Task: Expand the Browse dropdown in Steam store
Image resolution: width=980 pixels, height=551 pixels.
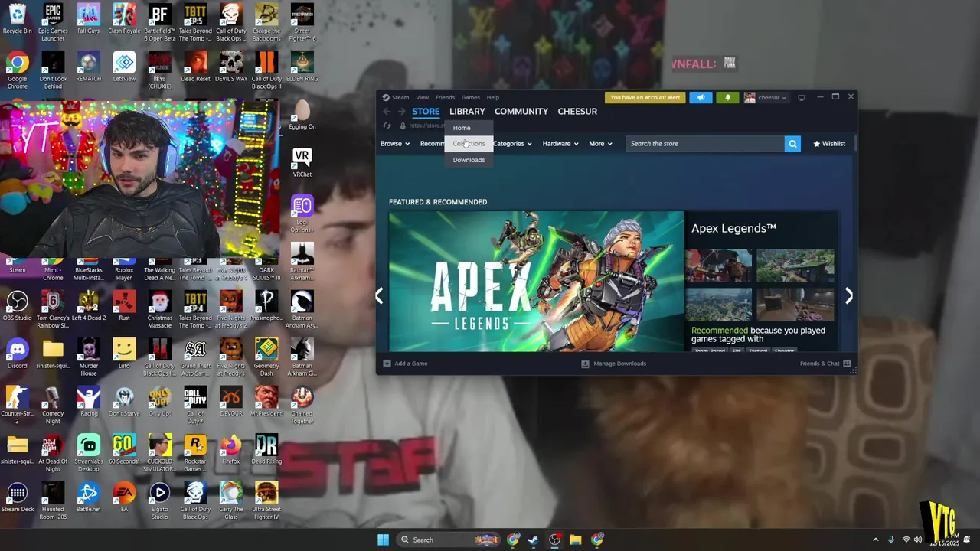Action: [x=395, y=144]
